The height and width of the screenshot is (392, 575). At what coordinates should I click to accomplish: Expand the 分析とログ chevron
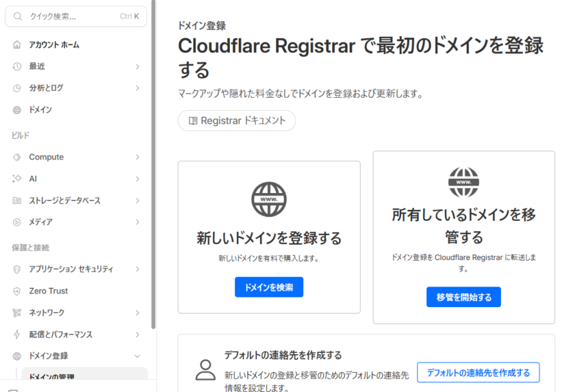137,88
